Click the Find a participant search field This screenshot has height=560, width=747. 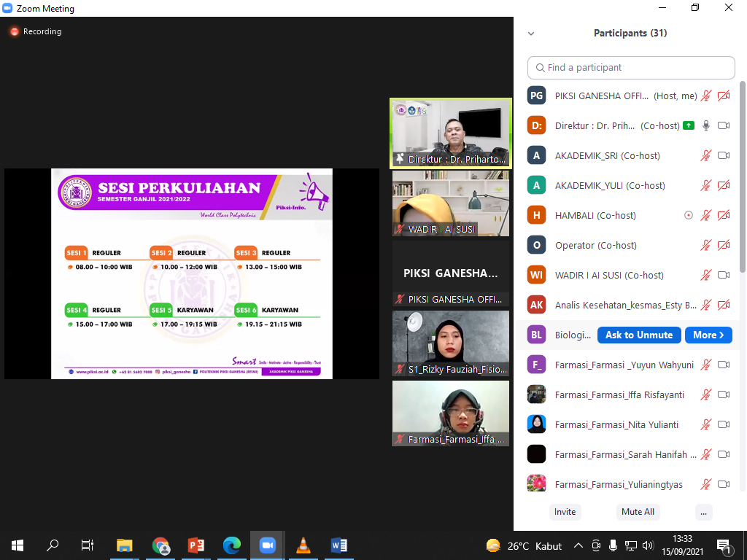click(631, 68)
